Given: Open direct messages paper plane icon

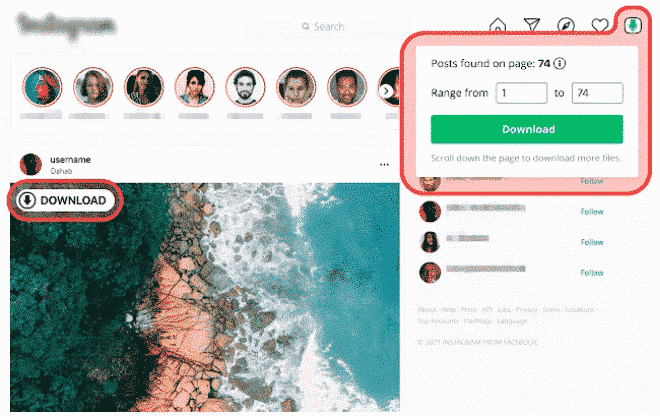Looking at the screenshot, I should pyautogui.click(x=532, y=25).
